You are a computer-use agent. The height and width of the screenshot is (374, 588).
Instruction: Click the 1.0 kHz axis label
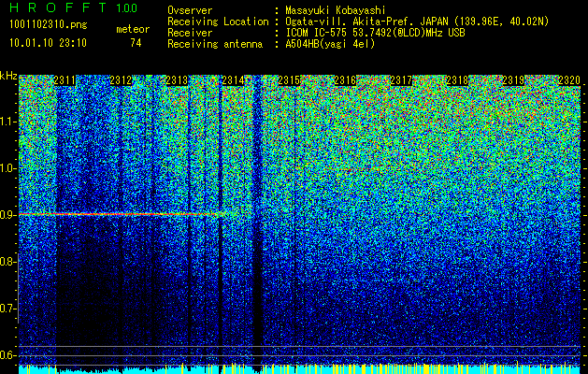[7, 168]
